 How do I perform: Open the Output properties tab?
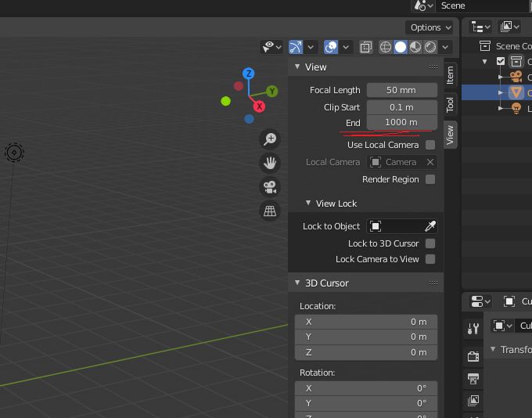(473, 378)
